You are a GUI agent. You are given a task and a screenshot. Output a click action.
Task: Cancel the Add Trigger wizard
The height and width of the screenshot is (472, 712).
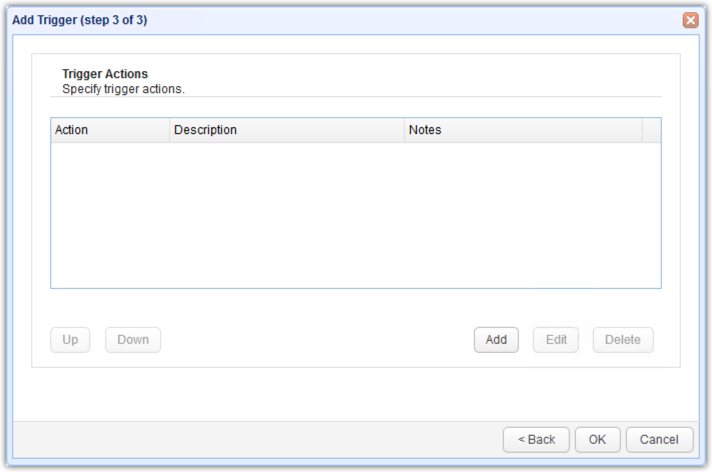659,440
